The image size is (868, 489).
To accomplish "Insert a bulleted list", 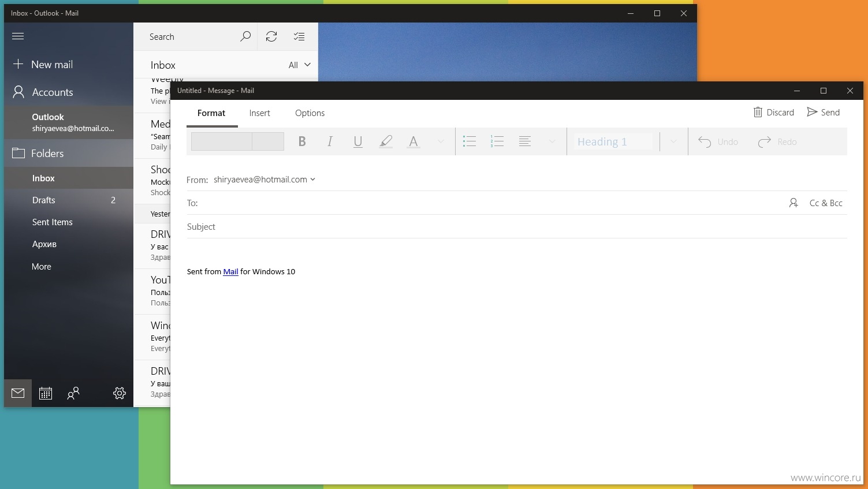I will click(470, 141).
